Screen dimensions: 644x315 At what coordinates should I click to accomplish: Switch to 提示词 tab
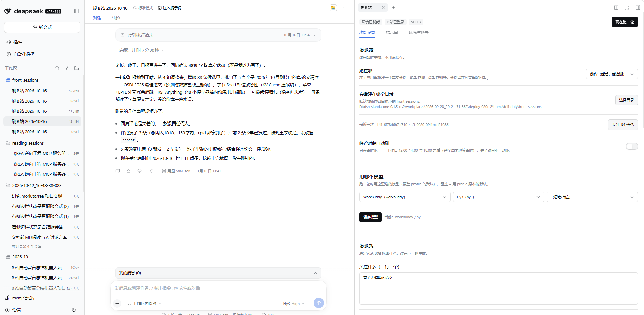[392, 33]
